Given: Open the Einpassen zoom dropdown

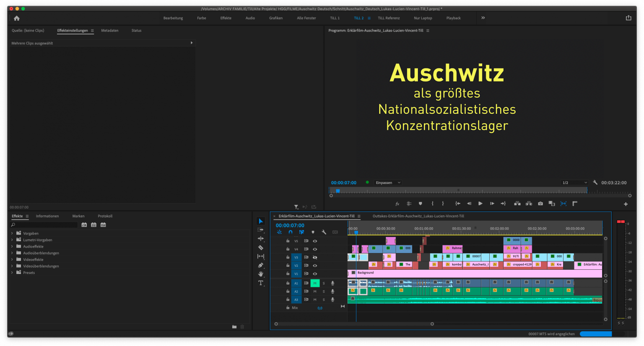Looking at the screenshot, I should [x=388, y=183].
